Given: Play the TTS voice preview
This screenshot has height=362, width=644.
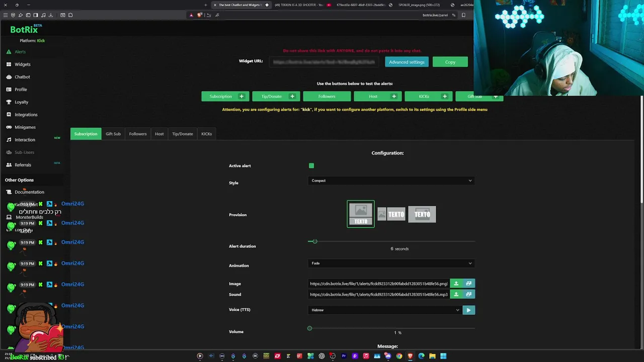Looking at the screenshot, I should pyautogui.click(x=468, y=310).
